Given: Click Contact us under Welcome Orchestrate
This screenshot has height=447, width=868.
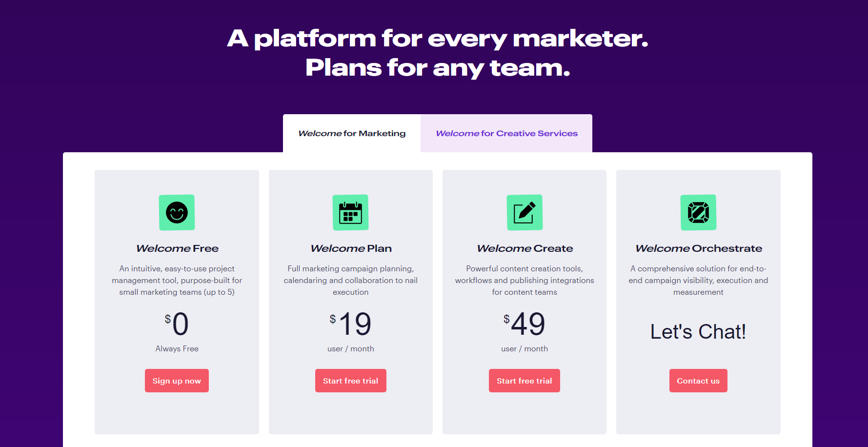Looking at the screenshot, I should pos(698,380).
